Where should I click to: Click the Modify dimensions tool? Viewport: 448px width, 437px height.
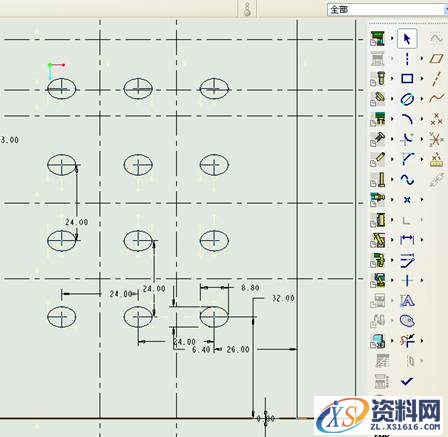(x=407, y=260)
